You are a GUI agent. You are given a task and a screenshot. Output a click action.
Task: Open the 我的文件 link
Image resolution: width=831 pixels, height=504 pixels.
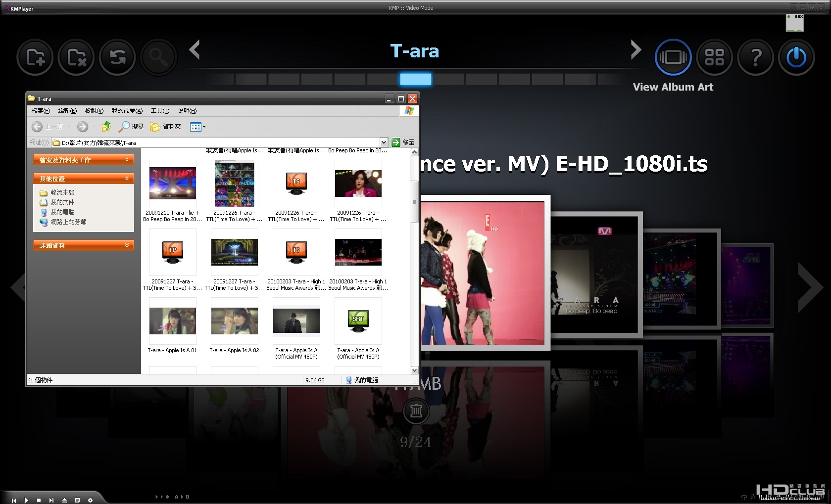57,202
